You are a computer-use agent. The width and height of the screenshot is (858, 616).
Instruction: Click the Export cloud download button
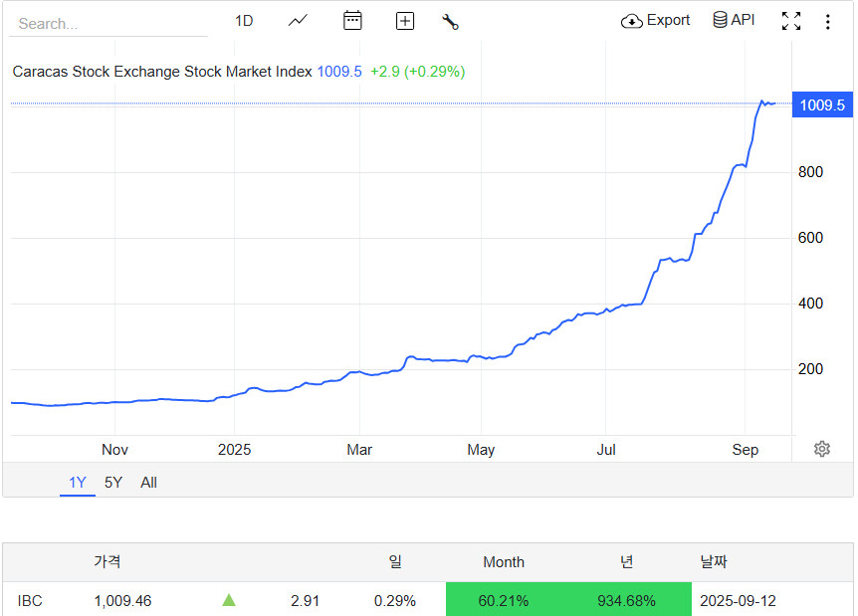tap(655, 21)
